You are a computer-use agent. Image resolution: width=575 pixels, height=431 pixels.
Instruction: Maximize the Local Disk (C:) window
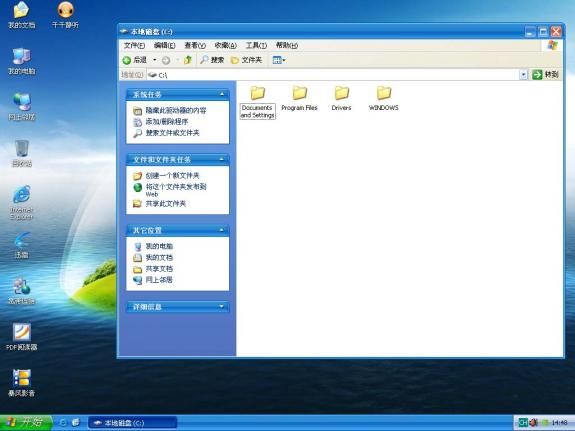click(x=543, y=32)
